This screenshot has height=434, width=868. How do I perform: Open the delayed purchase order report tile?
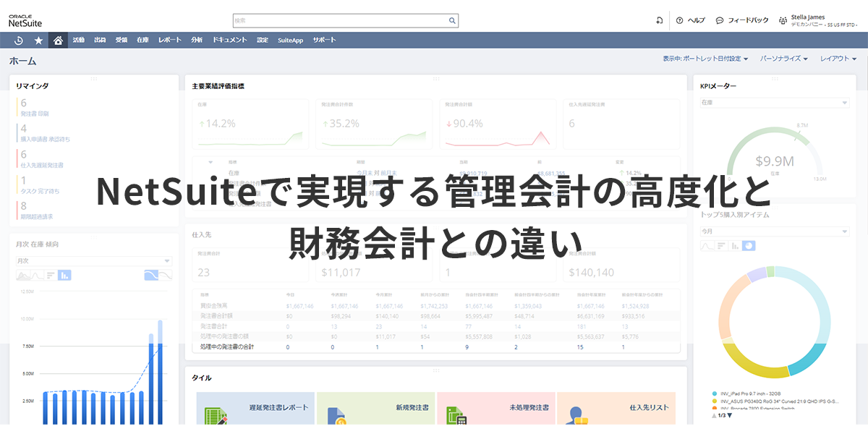tap(256, 408)
